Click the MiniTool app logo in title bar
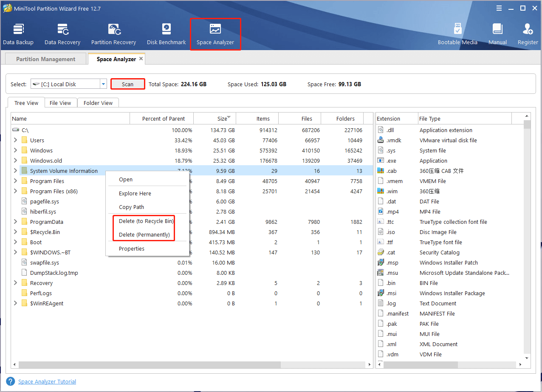 click(7, 8)
